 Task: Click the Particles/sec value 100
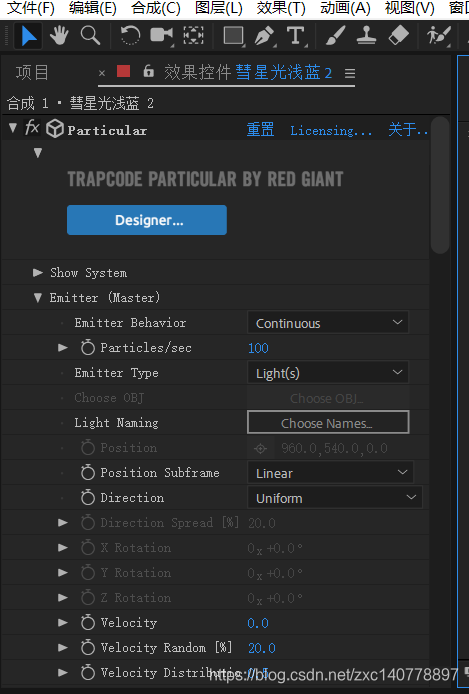(x=258, y=348)
